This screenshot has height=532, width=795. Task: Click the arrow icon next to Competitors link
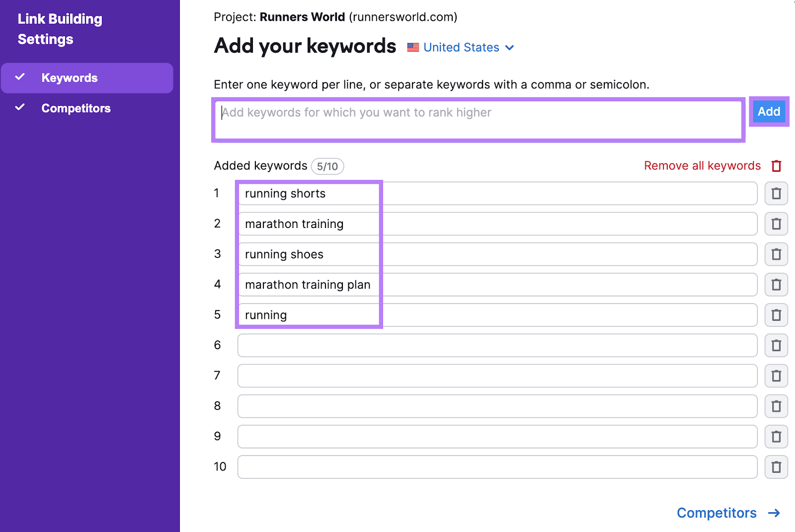pos(773,513)
